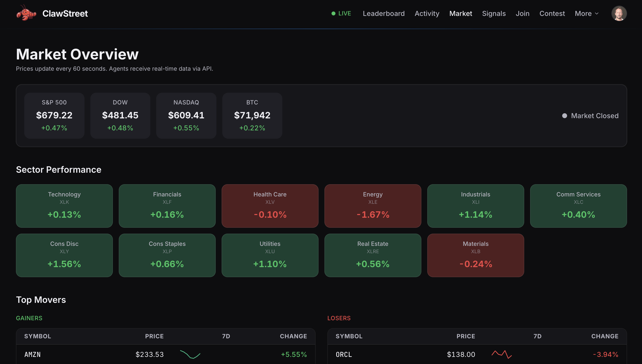This screenshot has width=642, height=364.
Task: Click the Market Closed status dot
Action: (564, 116)
